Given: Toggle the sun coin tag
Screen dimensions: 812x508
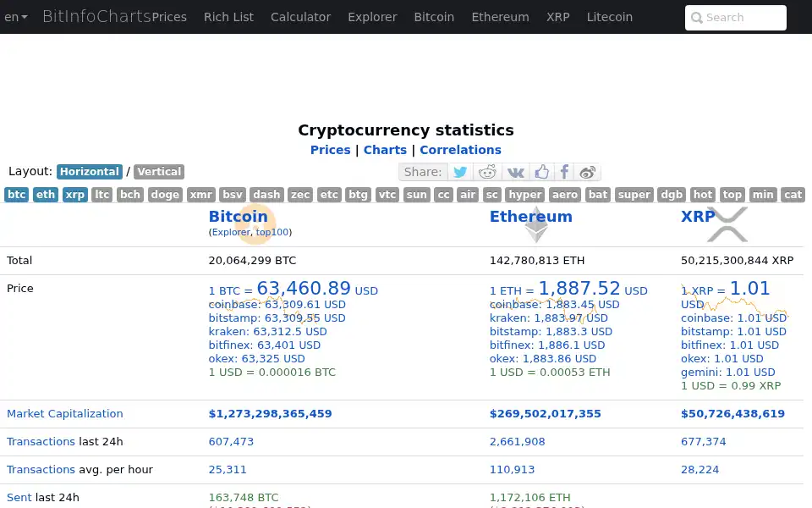Looking at the screenshot, I should click(x=417, y=195).
